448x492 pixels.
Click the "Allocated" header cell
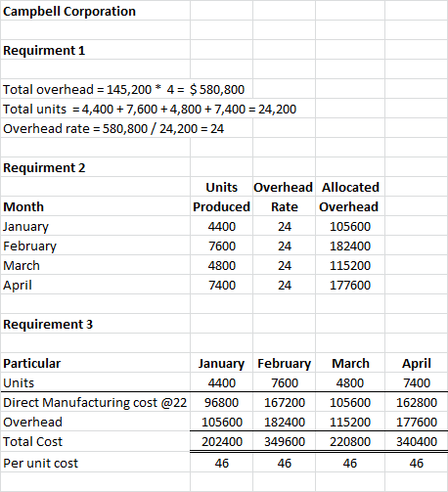click(x=350, y=188)
